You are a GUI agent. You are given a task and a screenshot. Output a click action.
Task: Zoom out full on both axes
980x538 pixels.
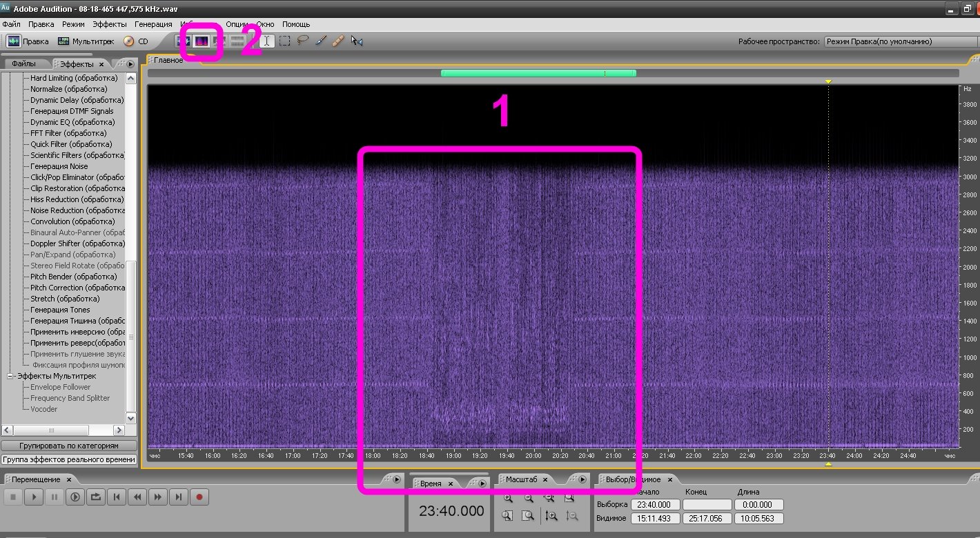(x=549, y=497)
